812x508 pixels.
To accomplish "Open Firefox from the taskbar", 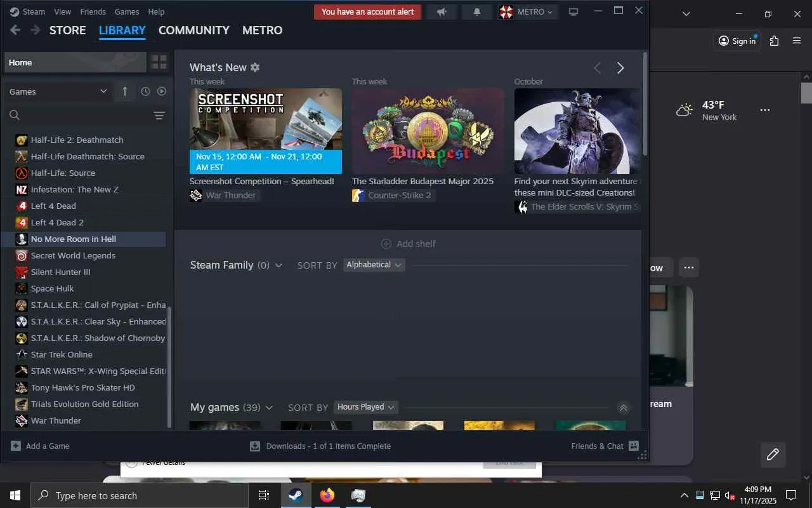I will coord(327,495).
